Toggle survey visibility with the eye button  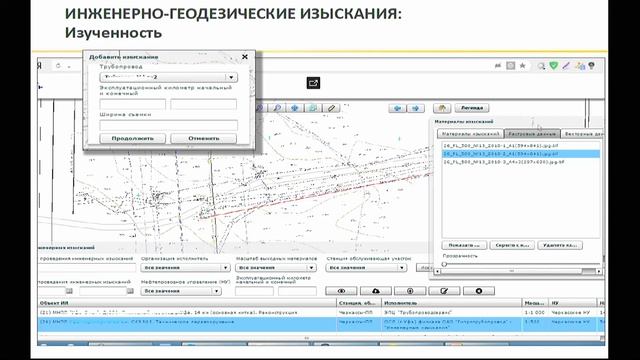pyautogui.click(x=341, y=291)
